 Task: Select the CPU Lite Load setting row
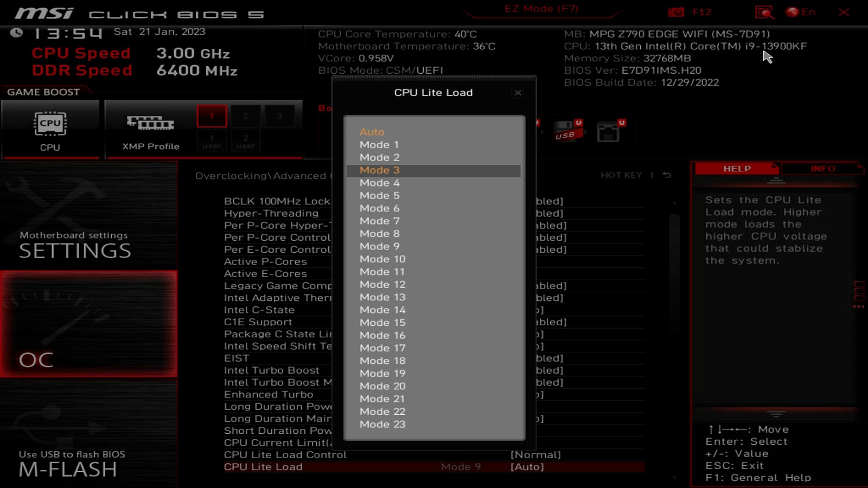[x=434, y=467]
